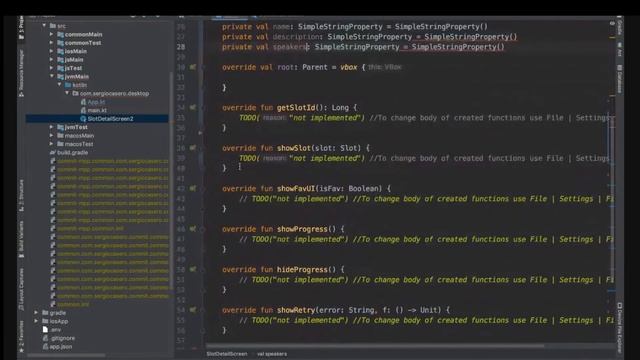
Task: Click the override gutter icon beside showSlot
Action: point(193,148)
